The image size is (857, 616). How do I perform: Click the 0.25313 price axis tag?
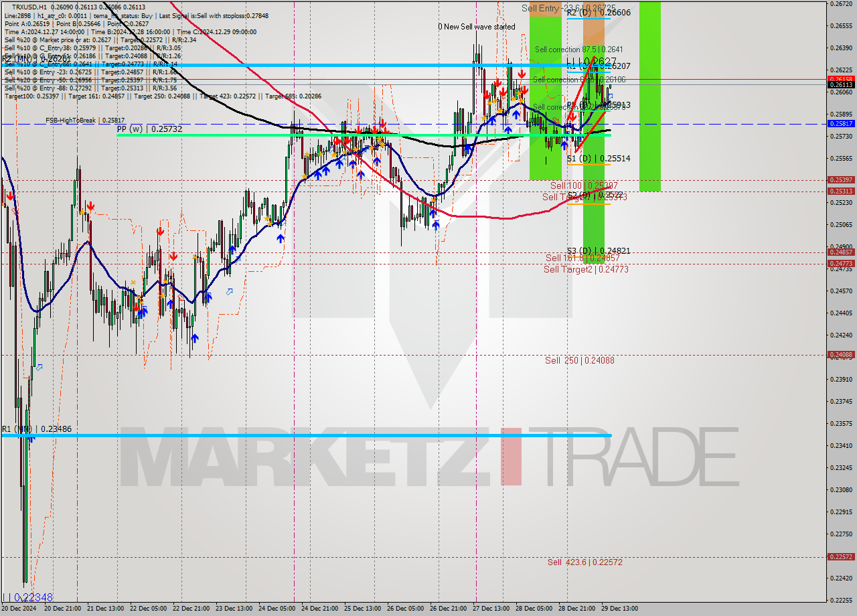pyautogui.click(x=841, y=191)
